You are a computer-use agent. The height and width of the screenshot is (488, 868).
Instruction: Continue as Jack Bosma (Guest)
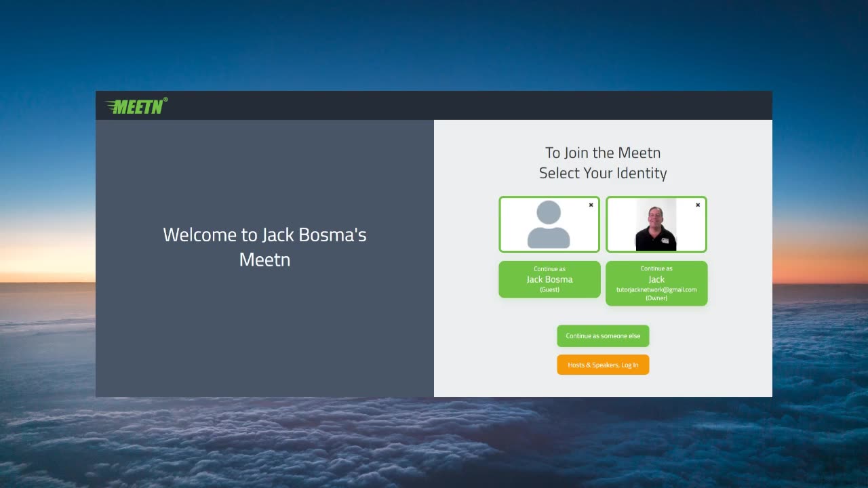click(549, 279)
